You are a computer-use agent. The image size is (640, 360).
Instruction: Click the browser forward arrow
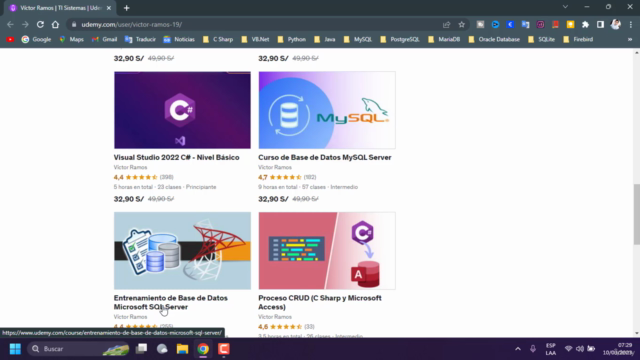[25, 24]
